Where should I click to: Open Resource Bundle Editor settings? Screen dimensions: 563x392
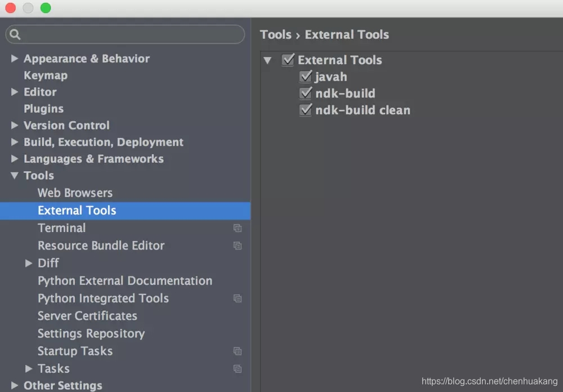tap(101, 246)
